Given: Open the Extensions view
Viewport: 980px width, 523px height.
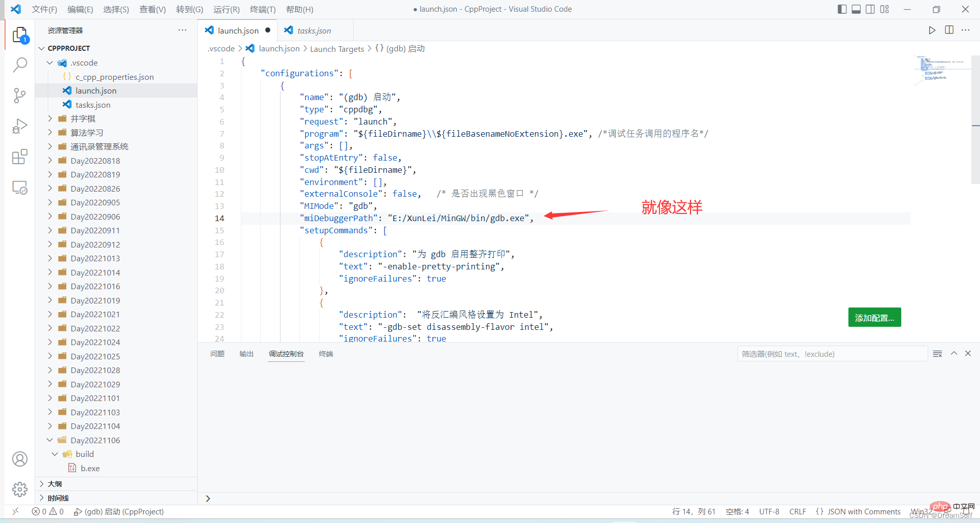Looking at the screenshot, I should click(x=20, y=157).
